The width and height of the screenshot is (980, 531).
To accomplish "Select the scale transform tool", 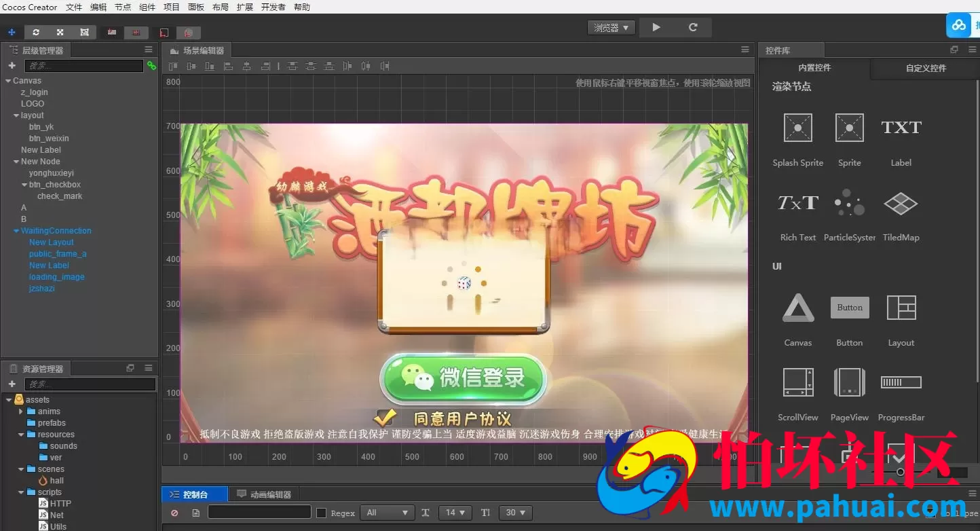I will (x=60, y=32).
